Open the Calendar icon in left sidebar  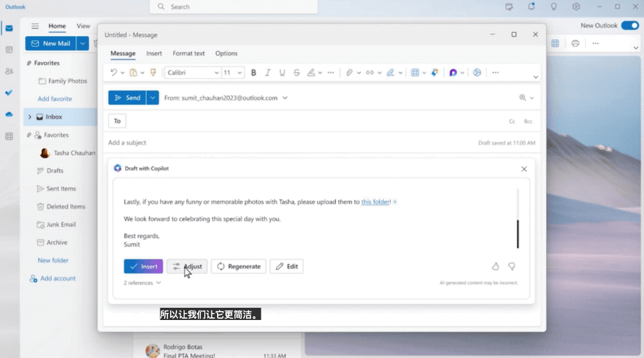[x=9, y=50]
